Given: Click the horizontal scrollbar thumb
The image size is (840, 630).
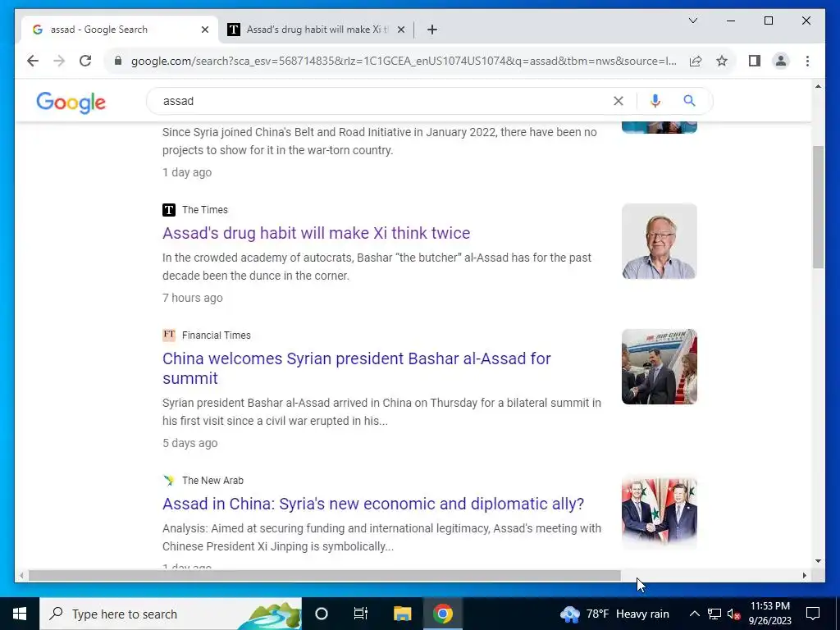Looking at the screenshot, I should (x=325, y=575).
